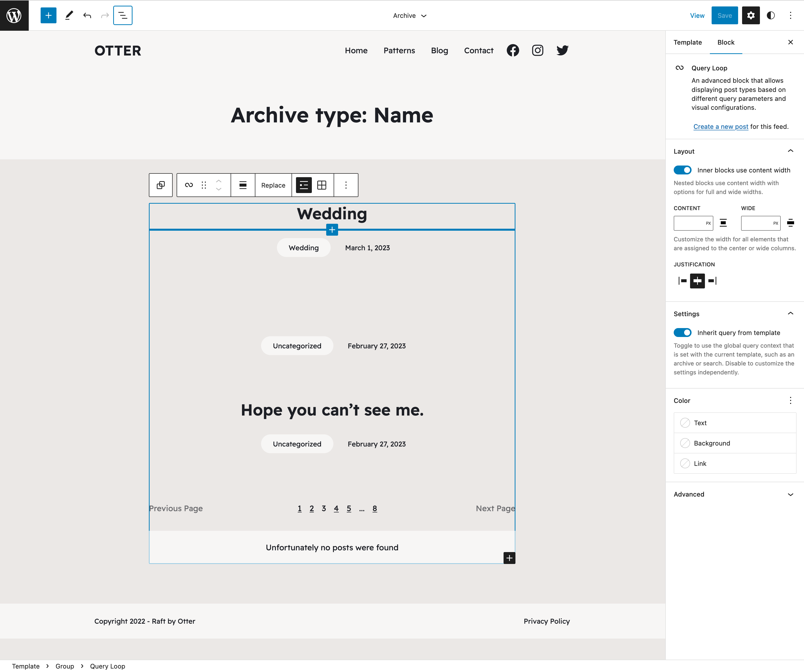This screenshot has width=804, height=672.
Task: Select right justification in Layout panel
Action: tap(712, 281)
